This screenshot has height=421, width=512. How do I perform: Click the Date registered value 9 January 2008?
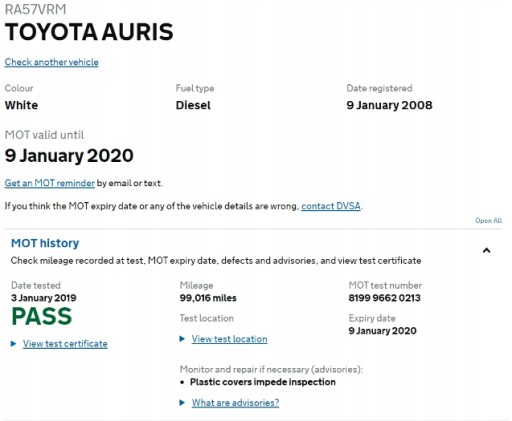(389, 105)
